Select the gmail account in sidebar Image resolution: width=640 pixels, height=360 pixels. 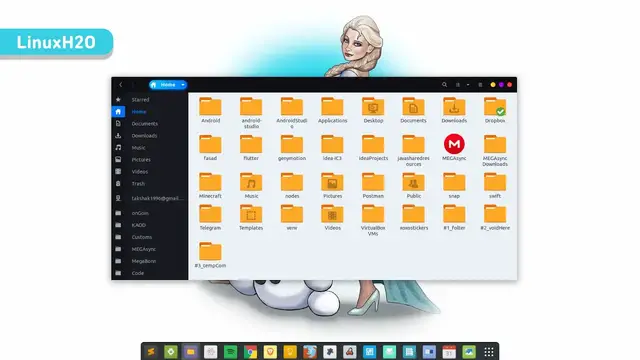pos(149,198)
